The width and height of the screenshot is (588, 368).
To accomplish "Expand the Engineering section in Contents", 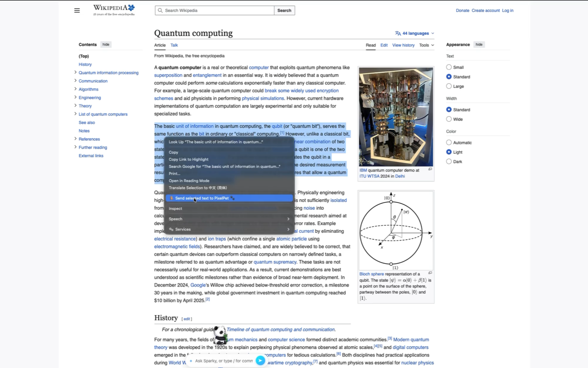I will [x=75, y=97].
